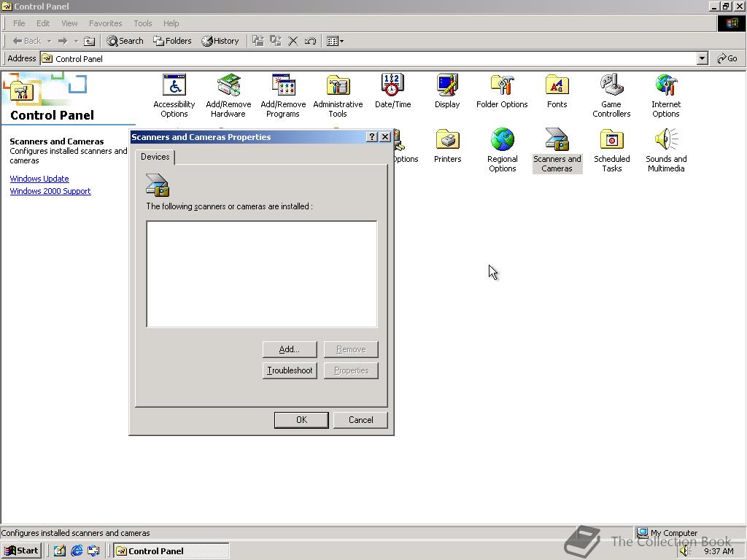Click the Search toolbar button
This screenshot has width=747, height=560.
(125, 41)
